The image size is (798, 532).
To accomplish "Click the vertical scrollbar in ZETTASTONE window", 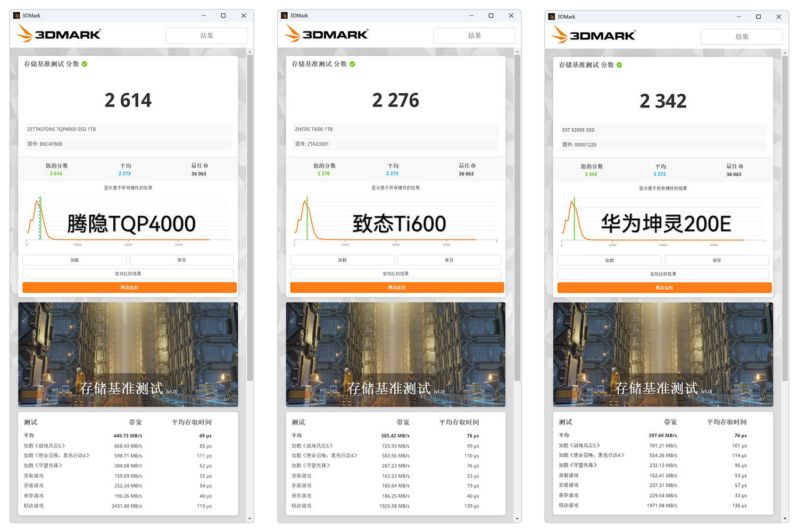I will pyautogui.click(x=250, y=218).
